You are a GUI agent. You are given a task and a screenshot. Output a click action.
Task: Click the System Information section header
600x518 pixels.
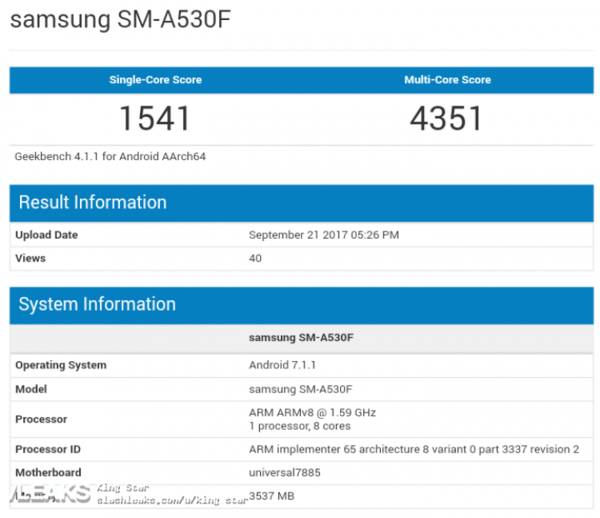[x=97, y=304]
